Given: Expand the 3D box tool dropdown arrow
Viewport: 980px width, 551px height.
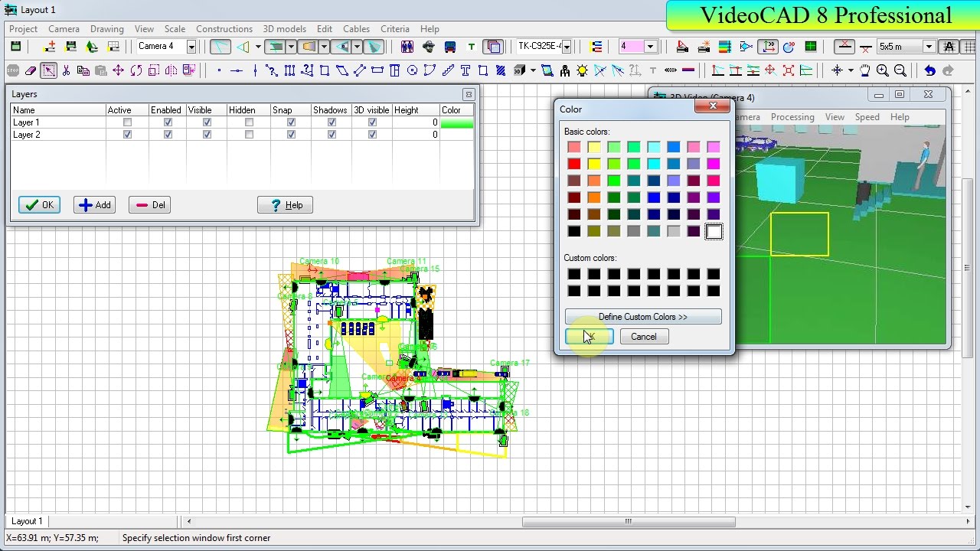Looking at the screenshot, I should 533,70.
